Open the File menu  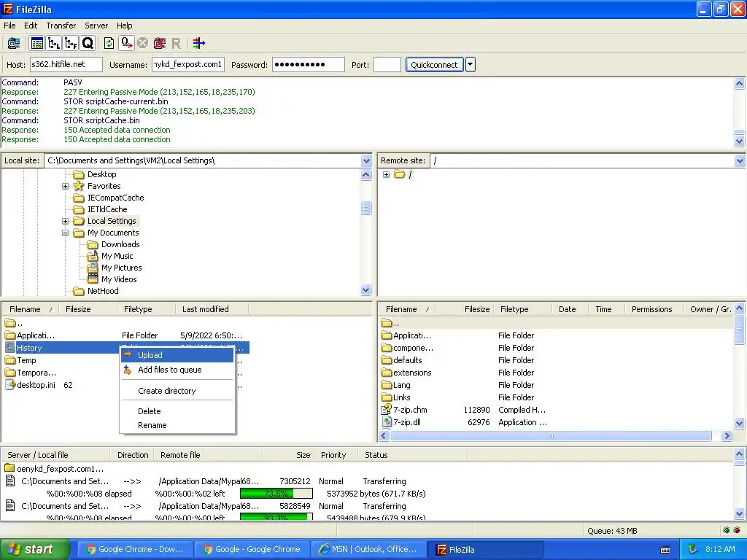[x=9, y=26]
